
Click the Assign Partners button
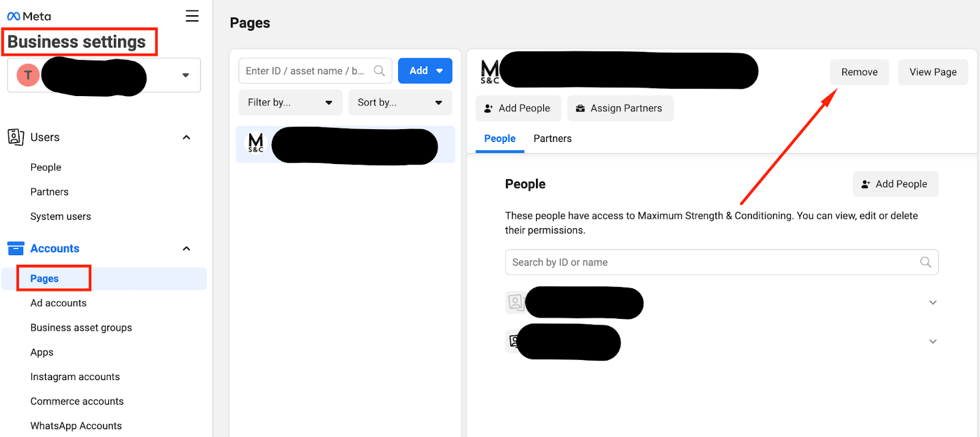click(620, 108)
